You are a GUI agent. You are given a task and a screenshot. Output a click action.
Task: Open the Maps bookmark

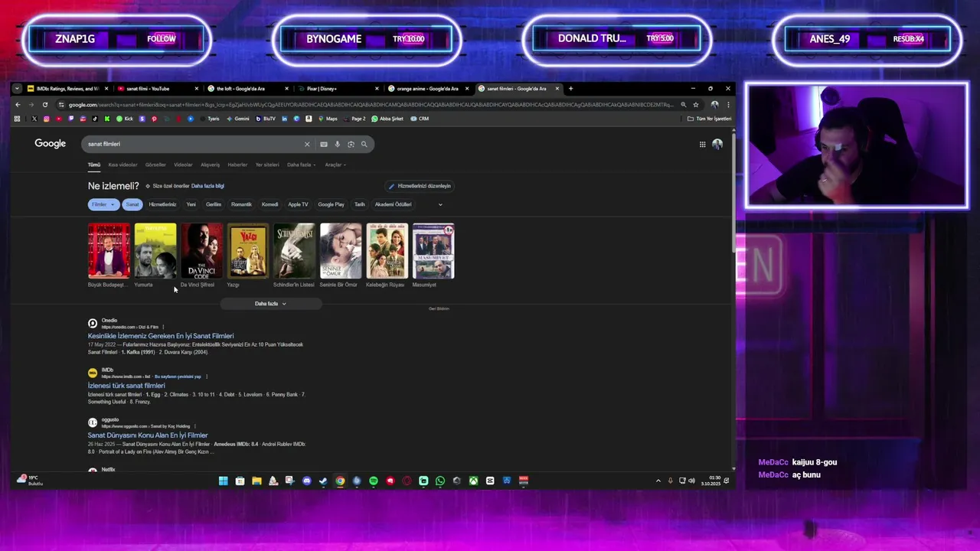tap(328, 119)
